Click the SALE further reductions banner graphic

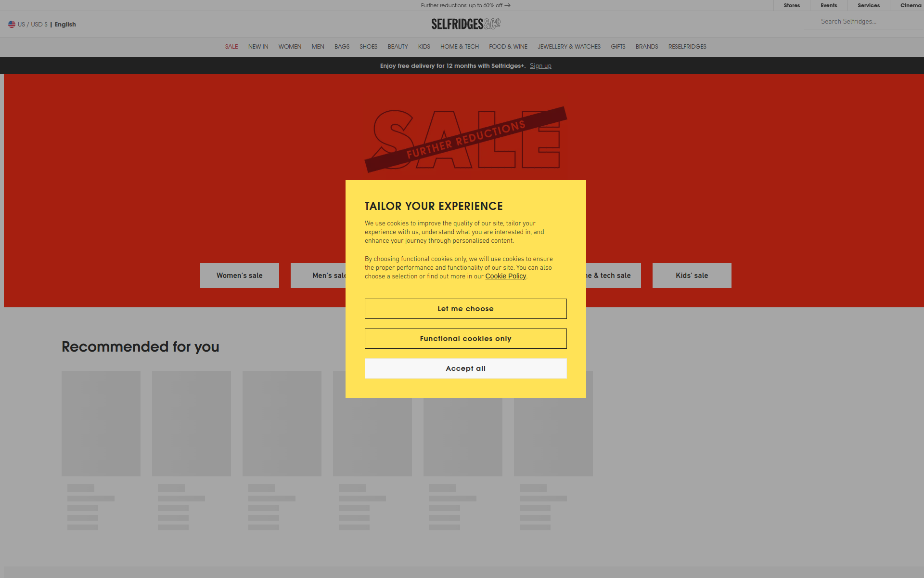coord(466,140)
